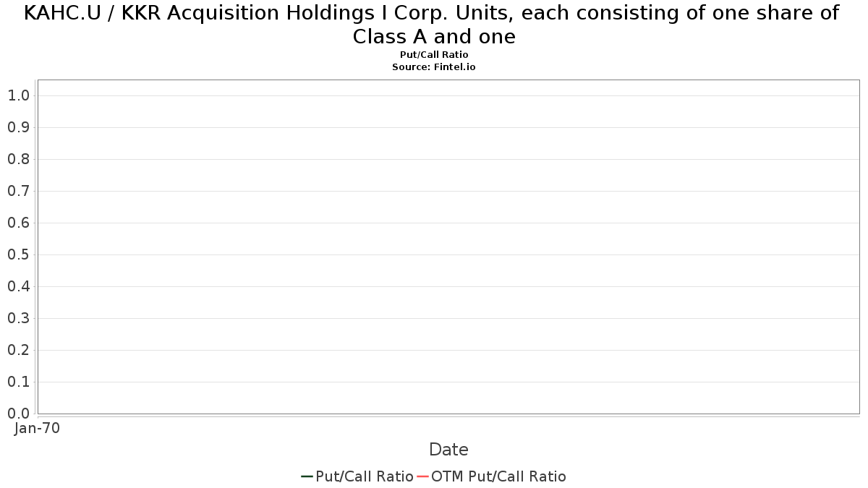The height and width of the screenshot is (488, 868).
Task: Click the Put/Call Ratio legend label
Action: click(x=365, y=476)
